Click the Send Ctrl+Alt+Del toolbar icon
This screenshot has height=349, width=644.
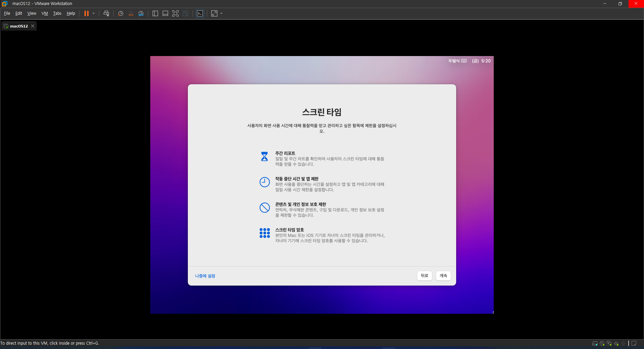(106, 13)
